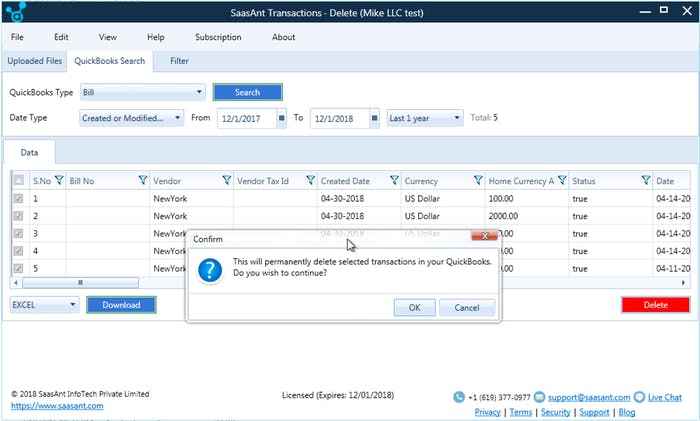Open filter for Vendor Tax Id column

coord(310,181)
